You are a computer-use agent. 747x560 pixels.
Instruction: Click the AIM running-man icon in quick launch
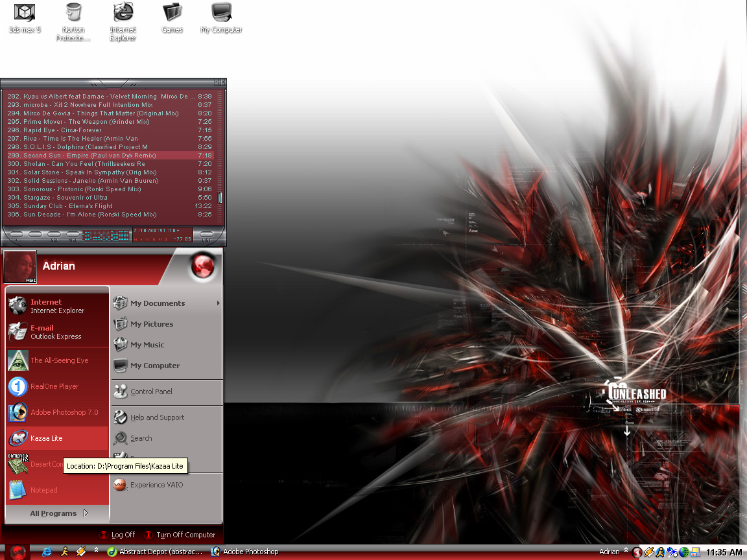[x=64, y=552]
